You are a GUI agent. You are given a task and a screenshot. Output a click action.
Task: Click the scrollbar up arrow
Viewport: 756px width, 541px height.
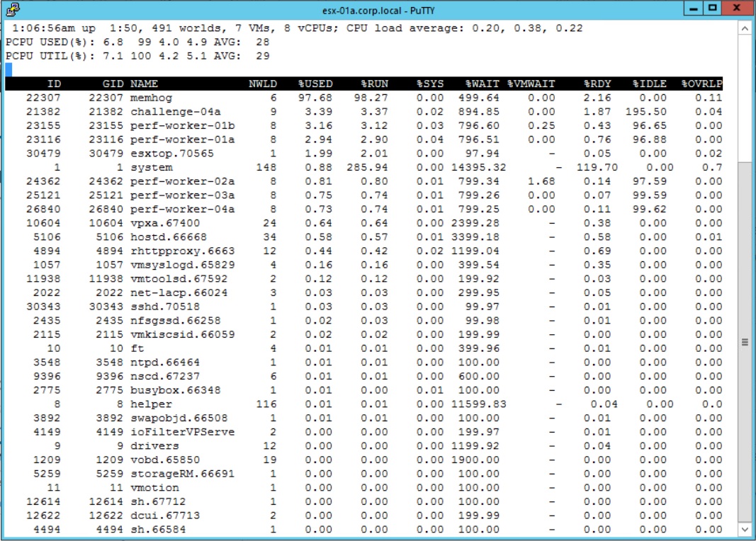coord(745,28)
